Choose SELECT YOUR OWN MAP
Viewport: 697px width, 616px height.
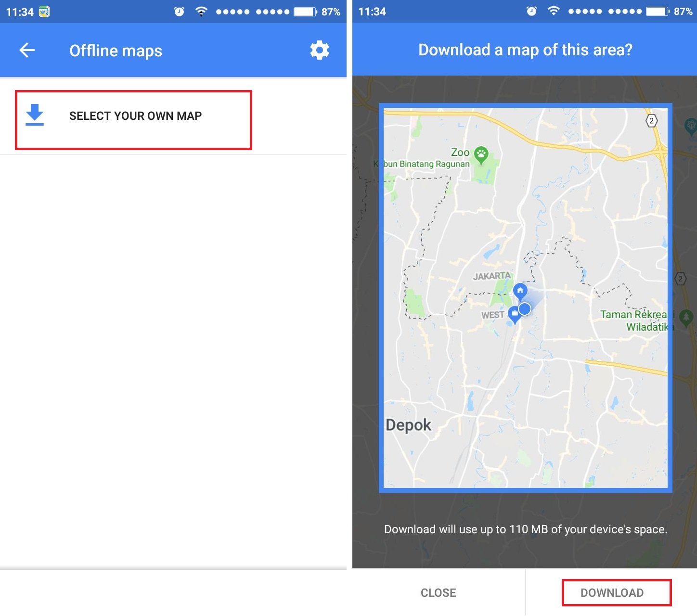click(x=135, y=116)
